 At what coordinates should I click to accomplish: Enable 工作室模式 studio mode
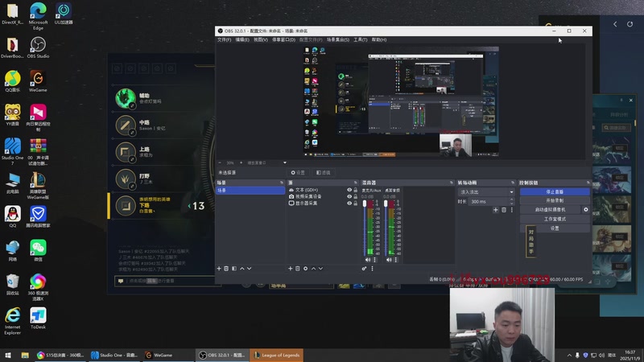tap(555, 219)
